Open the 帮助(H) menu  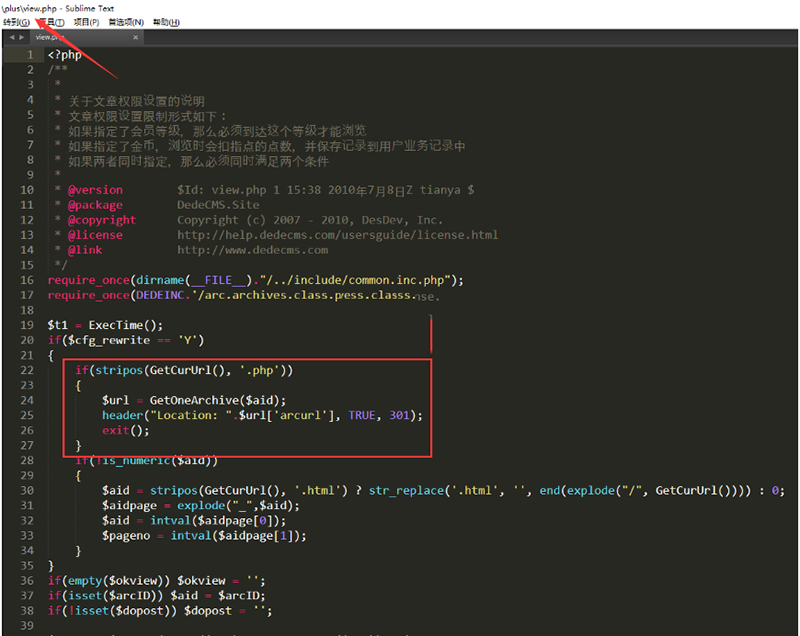pos(167,22)
